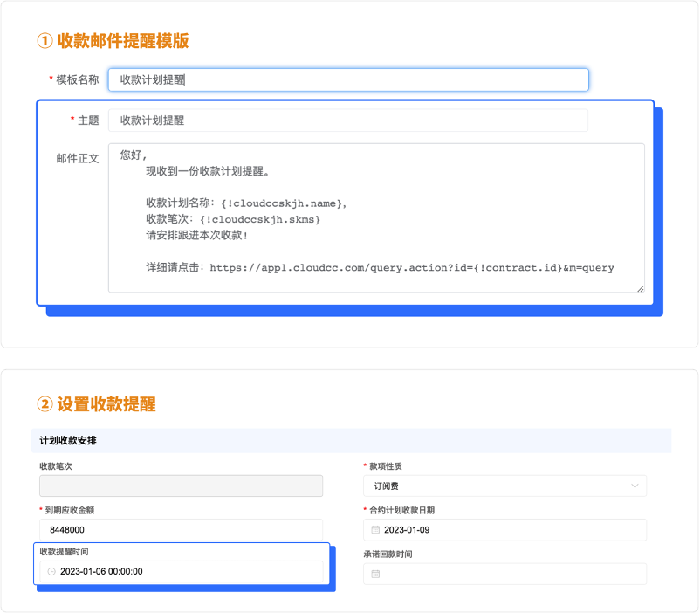The image size is (700, 613).
Task: Click the greyed-out 收款笔次 field
Action: 181,486
